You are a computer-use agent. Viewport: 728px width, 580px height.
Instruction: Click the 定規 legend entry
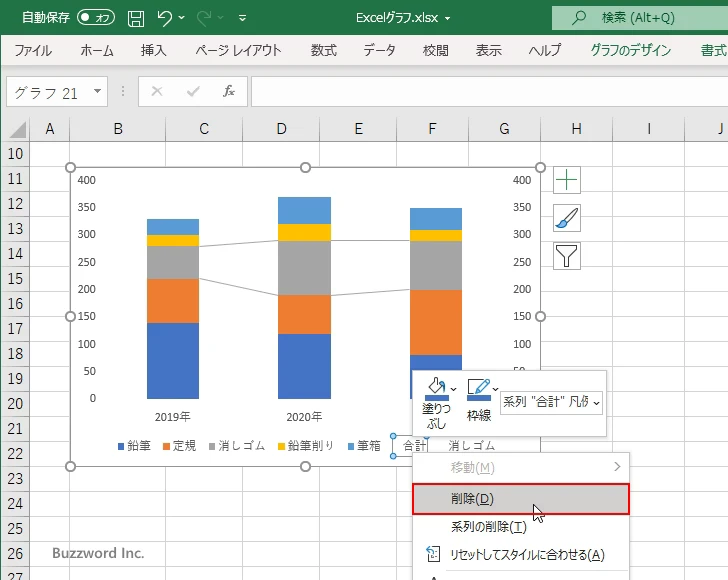coord(179,446)
